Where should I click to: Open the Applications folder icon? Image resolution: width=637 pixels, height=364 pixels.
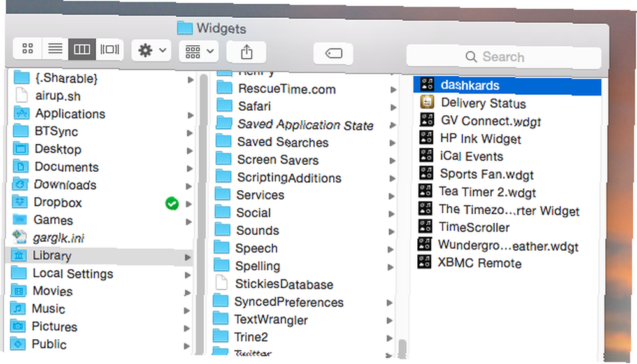click(22, 113)
